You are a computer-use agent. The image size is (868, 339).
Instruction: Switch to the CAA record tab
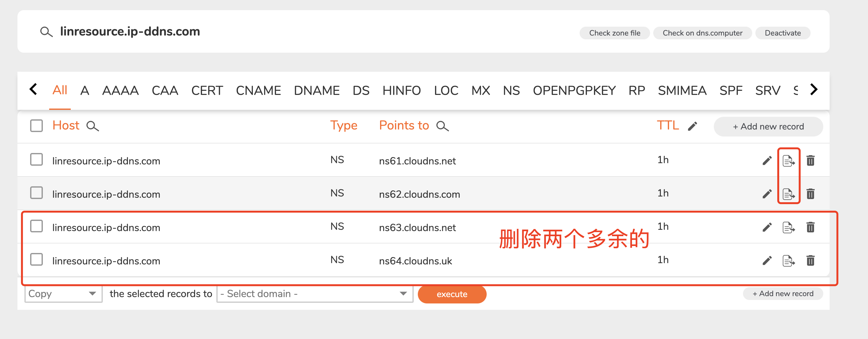click(x=165, y=90)
